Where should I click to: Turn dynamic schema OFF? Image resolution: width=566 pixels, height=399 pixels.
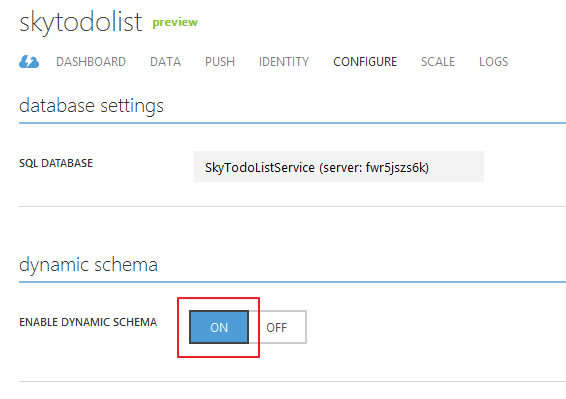point(277,327)
